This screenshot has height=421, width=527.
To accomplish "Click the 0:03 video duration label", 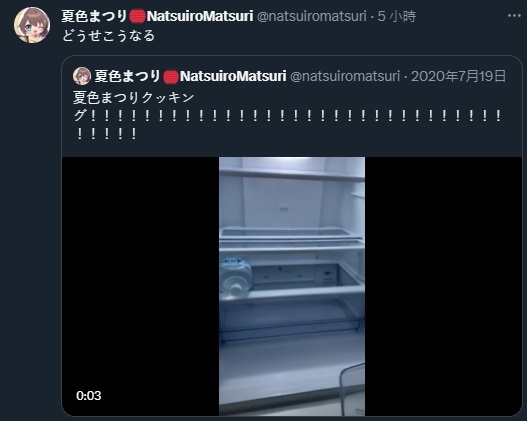I will pyautogui.click(x=89, y=395).
